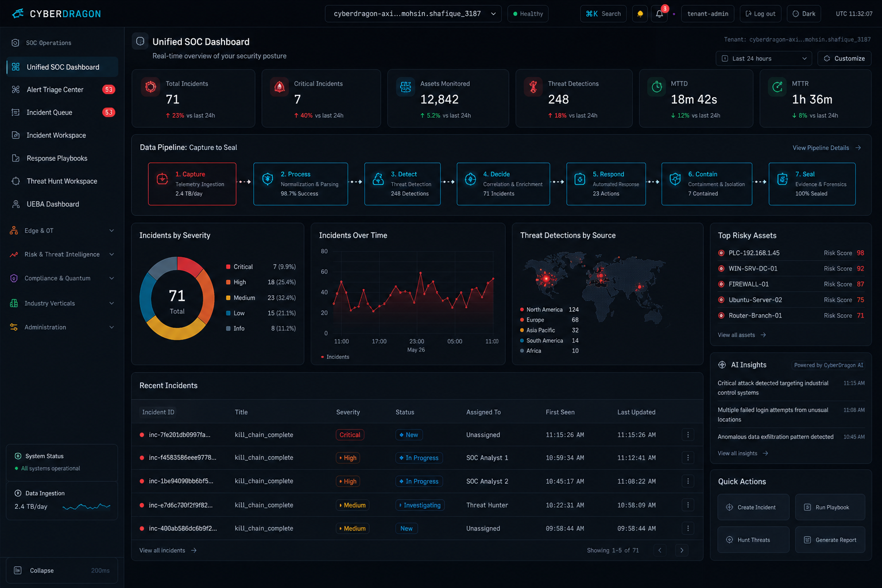Follow the View all incidents link
Screen dimensions: 882x588
[168, 550]
